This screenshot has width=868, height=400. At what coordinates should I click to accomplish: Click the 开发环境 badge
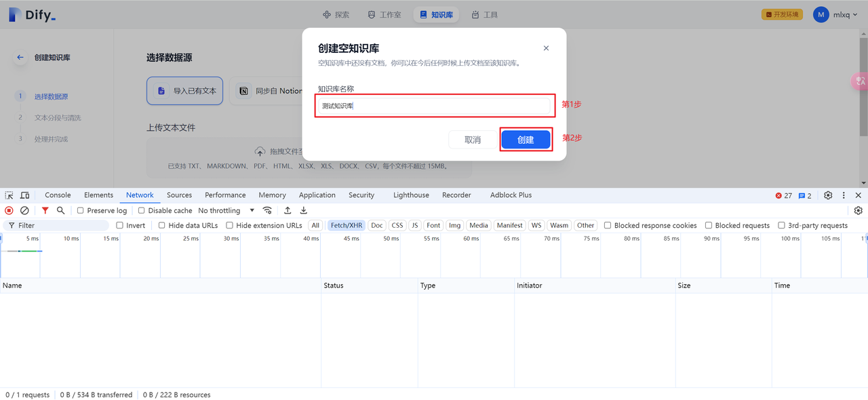coord(782,14)
